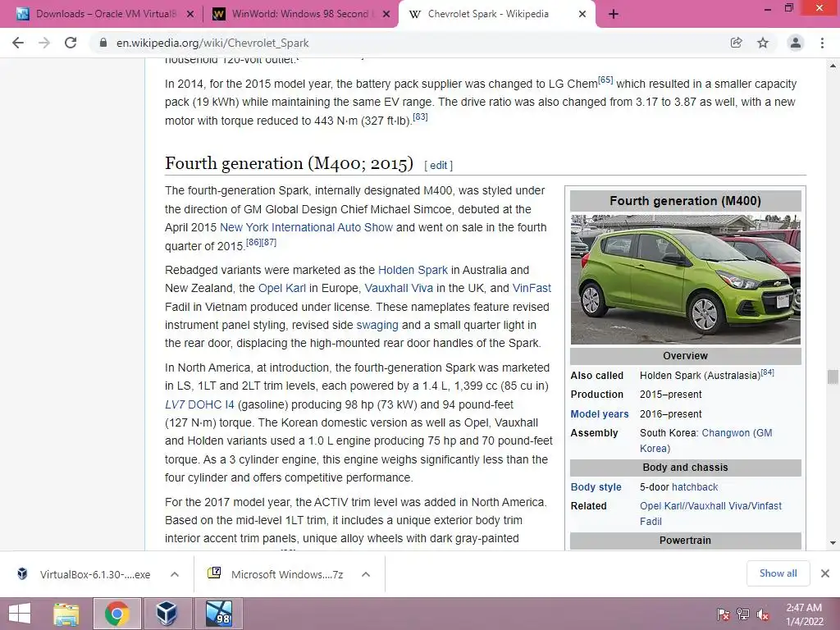Viewport: 840px width, 630px height.
Task: Click Show all downloads button
Action: (x=778, y=573)
